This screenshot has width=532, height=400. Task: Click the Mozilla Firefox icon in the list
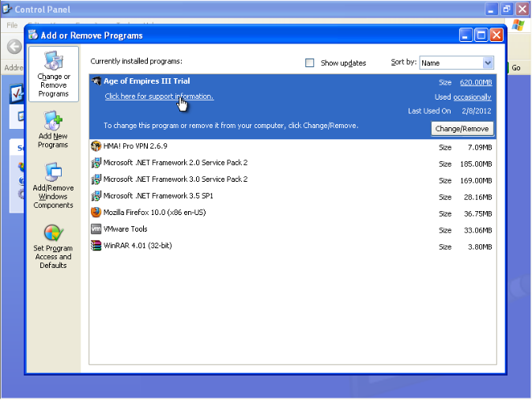tap(96, 213)
